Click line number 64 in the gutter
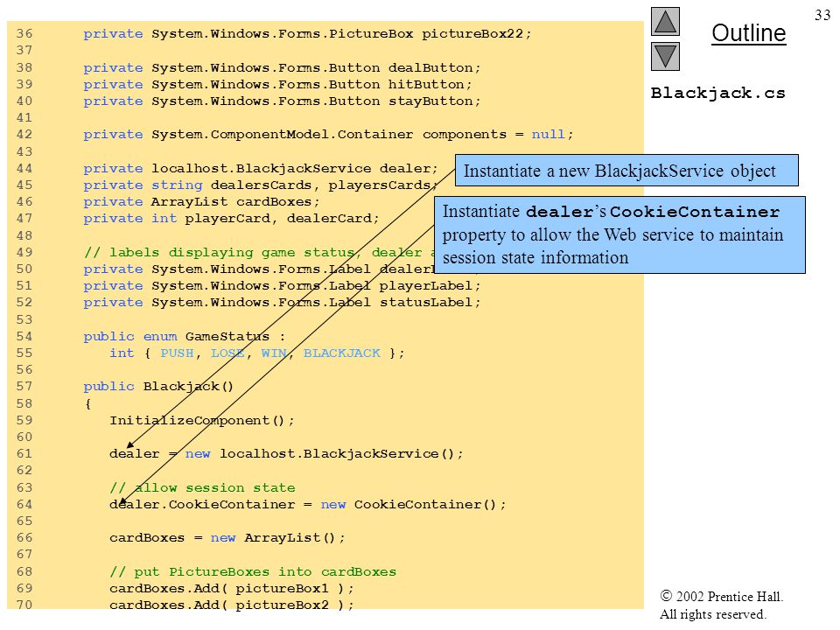This screenshot has width=840, height=630. coord(24,505)
